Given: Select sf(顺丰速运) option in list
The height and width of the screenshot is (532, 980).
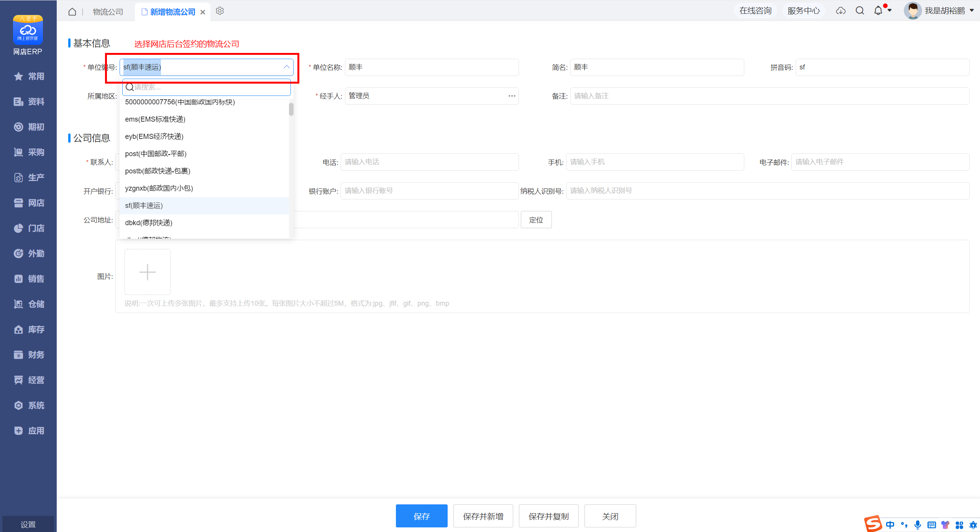Looking at the screenshot, I should click(x=204, y=206).
